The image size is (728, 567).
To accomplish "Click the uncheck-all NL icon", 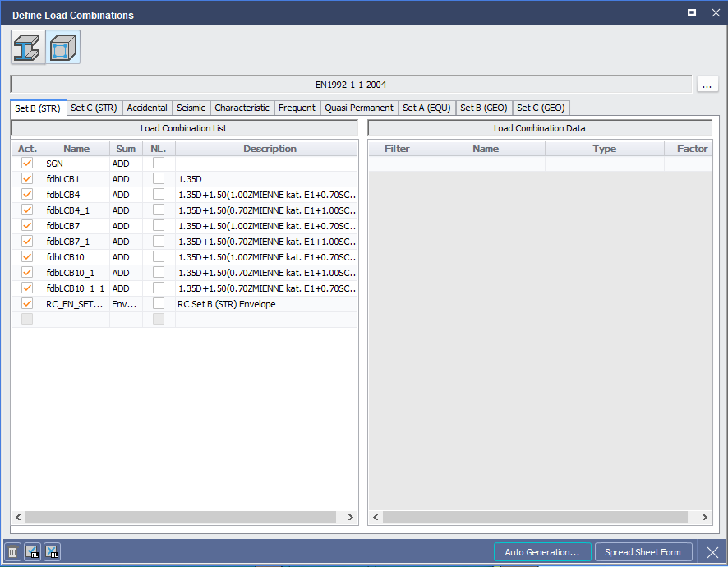I will (52, 551).
